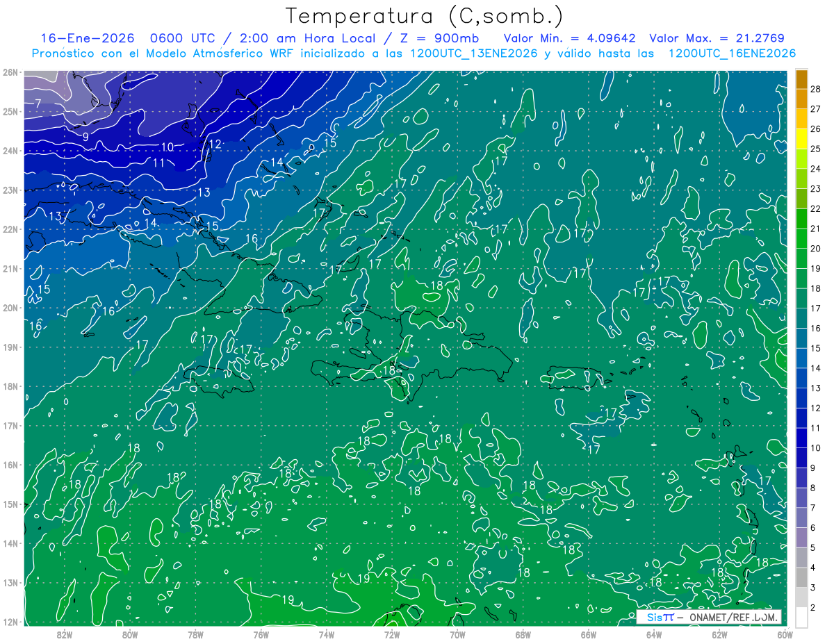Click the '22N' latitude axis label
The image size is (834, 644).
(x=10, y=229)
